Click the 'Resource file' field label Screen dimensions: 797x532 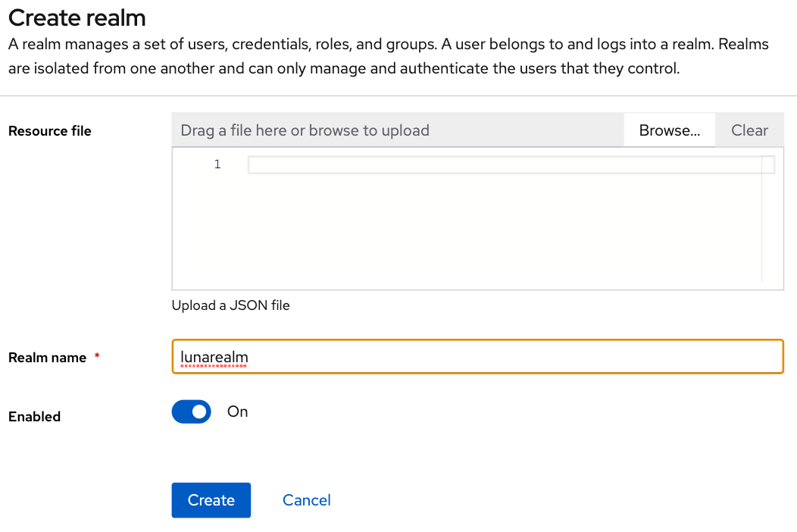point(50,130)
